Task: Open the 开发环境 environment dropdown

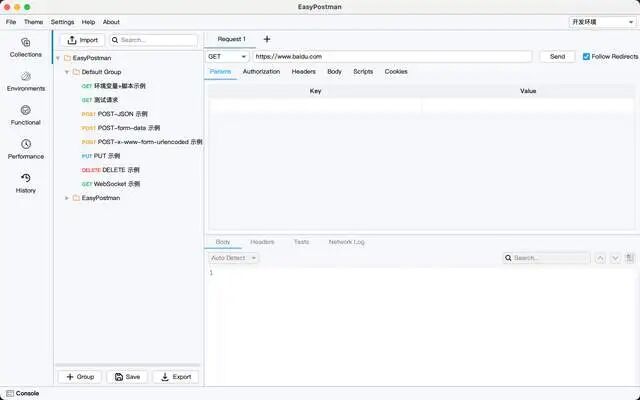Action: coord(602,22)
